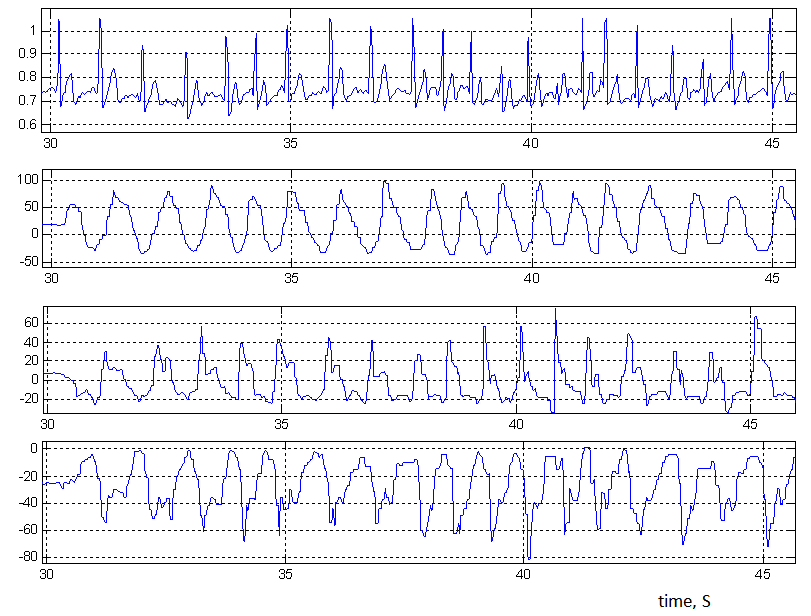This screenshot has width=811, height=616.
Task: Click the 35 x-axis tick under third plot
Action: point(281,424)
